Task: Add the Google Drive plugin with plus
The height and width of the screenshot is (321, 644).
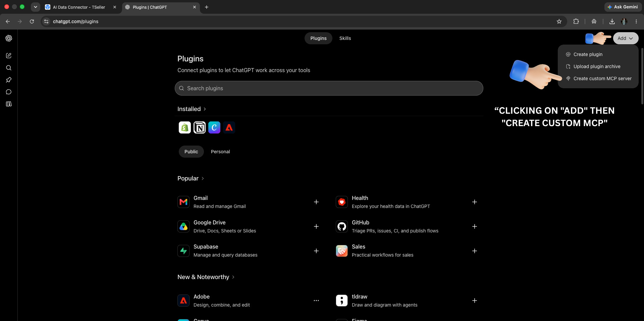Action: click(316, 226)
